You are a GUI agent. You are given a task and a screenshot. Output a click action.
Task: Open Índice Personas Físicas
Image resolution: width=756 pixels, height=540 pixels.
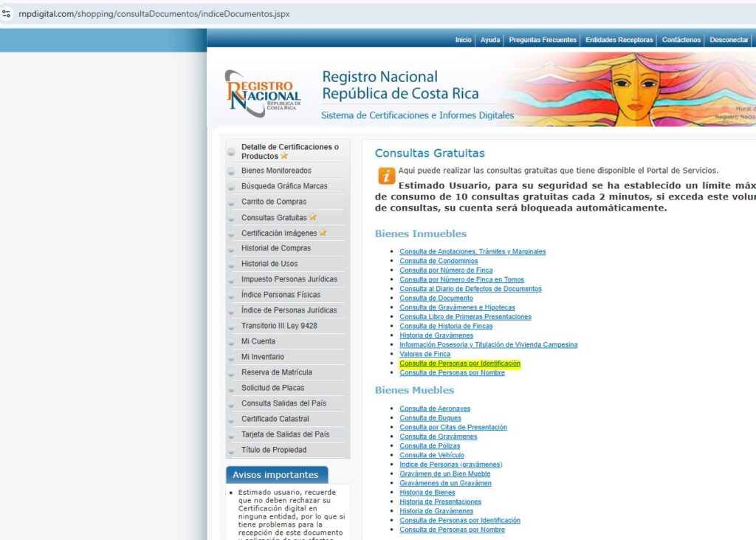point(281,295)
